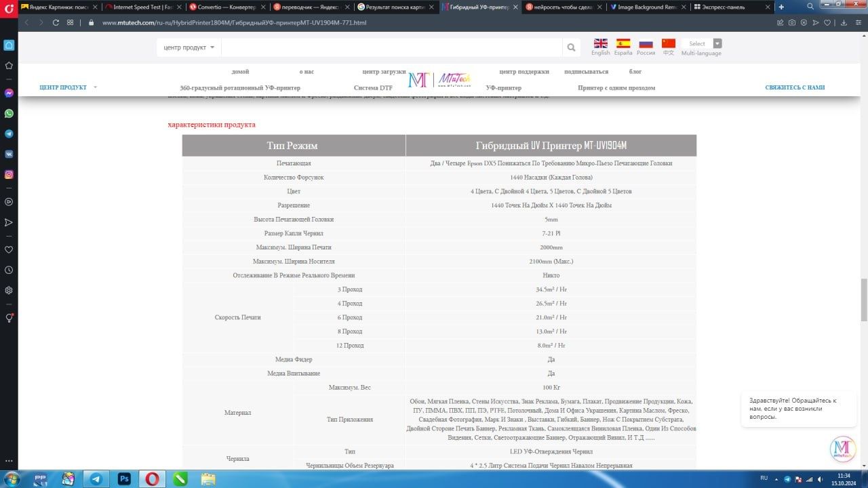Click the bookmark heart in the address bar
The height and width of the screenshot is (488, 868).
(828, 22)
